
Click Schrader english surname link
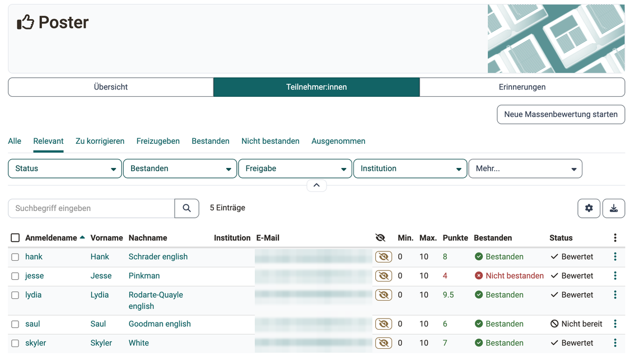158,257
